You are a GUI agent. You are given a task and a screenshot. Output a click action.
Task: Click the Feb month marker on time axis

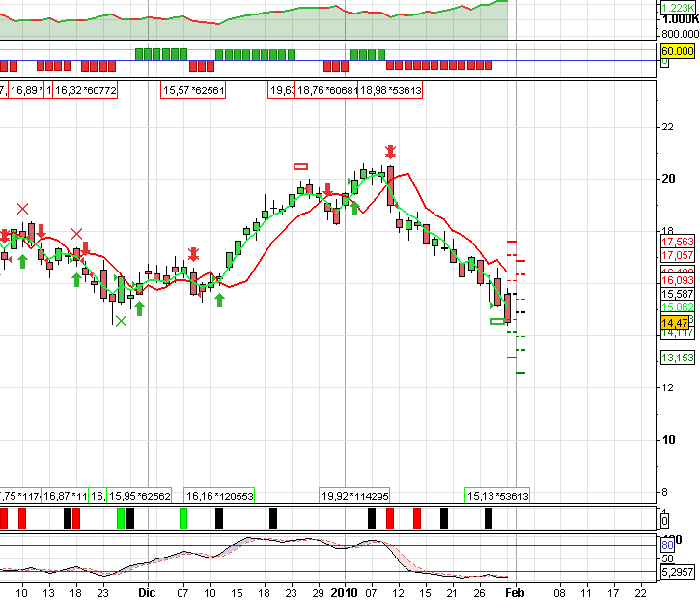517,589
